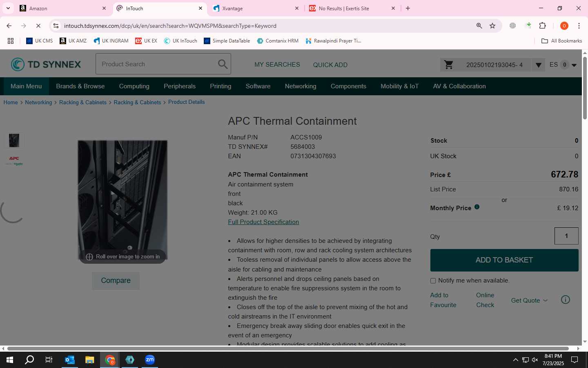Open the Printing menu
The image size is (588, 368).
tap(220, 86)
